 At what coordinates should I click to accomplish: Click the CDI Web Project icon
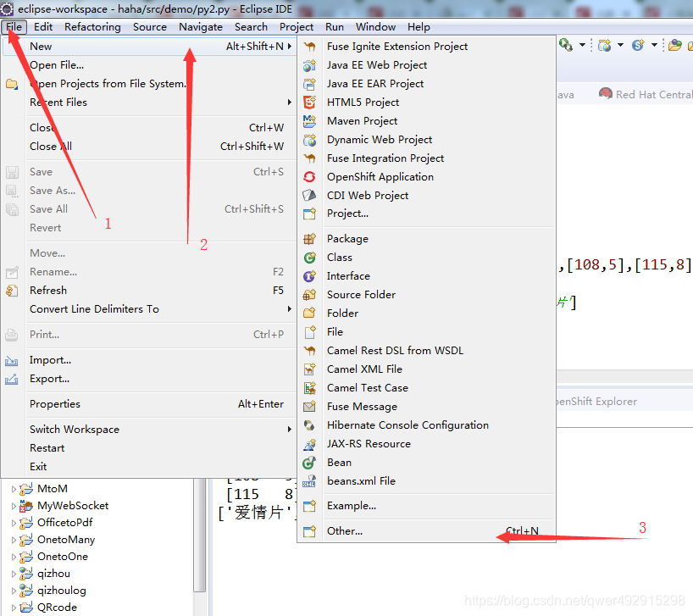coord(309,196)
